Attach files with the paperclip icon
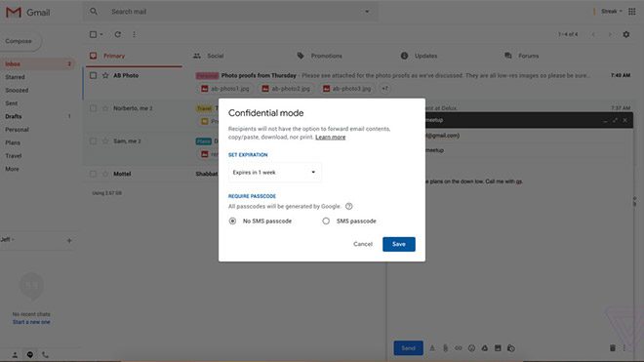Image resolution: width=644 pixels, height=362 pixels. pos(445,348)
